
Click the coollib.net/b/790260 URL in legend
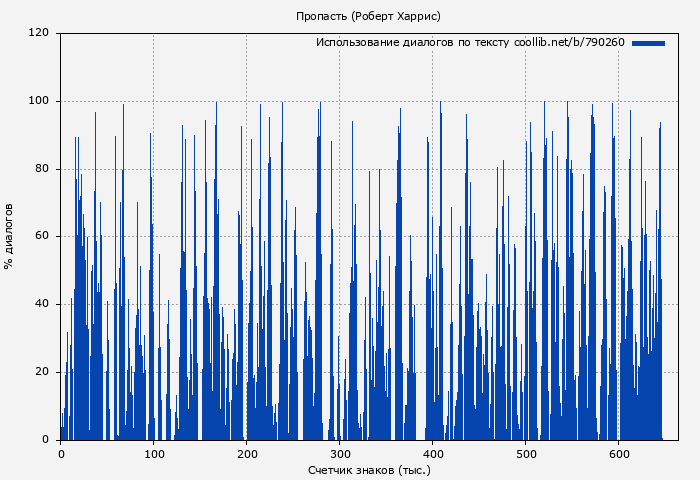(x=569, y=43)
